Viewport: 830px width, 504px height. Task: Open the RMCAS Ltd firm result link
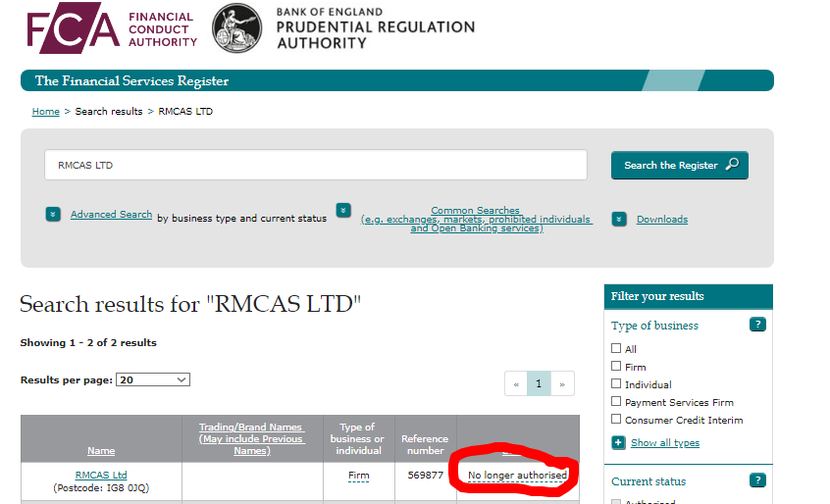(x=101, y=475)
